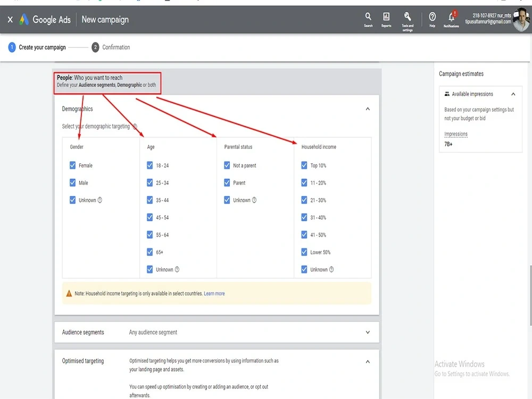Viewport: 532px width, 399px height.
Task: Close the new campaign editor with the X icon
Action: pyautogui.click(x=10, y=20)
